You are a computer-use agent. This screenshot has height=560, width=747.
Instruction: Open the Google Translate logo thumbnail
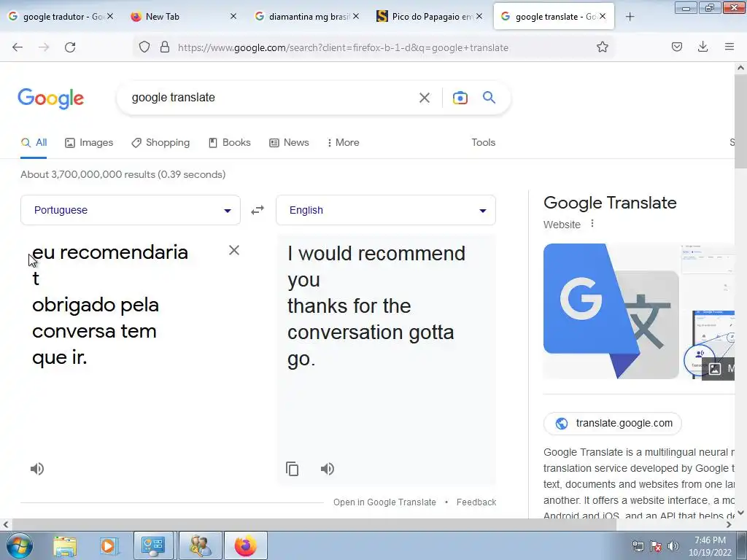[x=611, y=311]
